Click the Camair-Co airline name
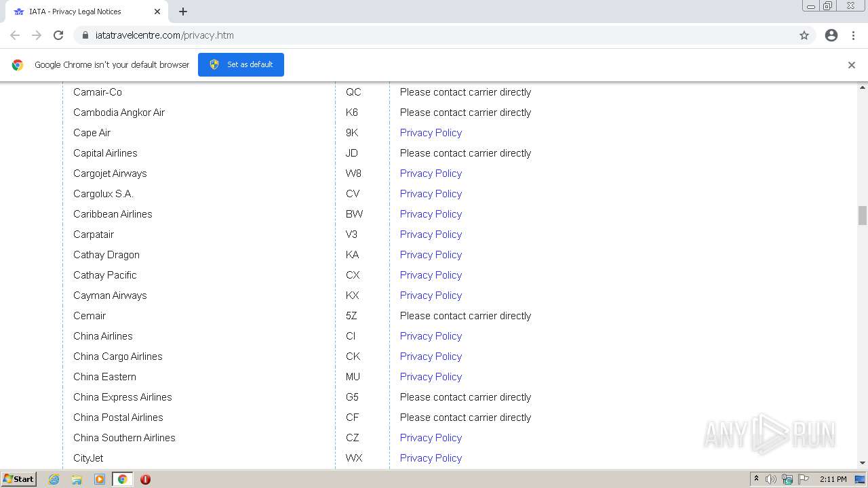The image size is (868, 488). click(98, 92)
